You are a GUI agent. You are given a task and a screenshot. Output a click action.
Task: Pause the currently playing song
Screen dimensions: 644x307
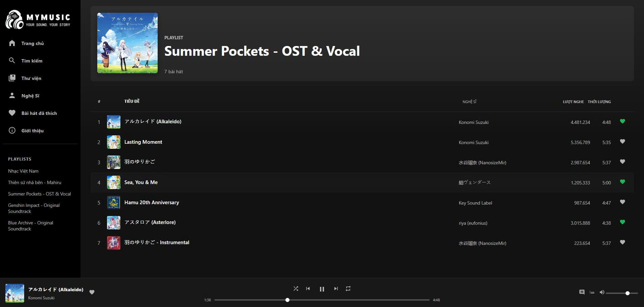[x=322, y=289]
